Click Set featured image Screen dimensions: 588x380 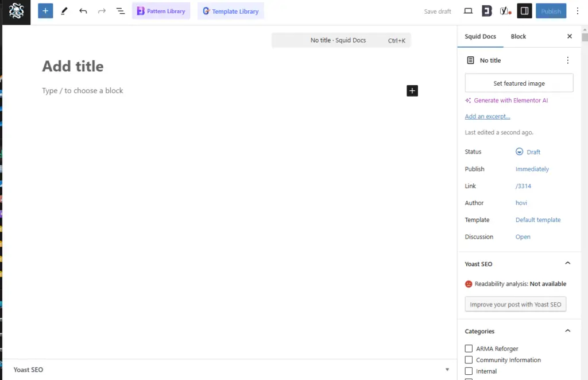(519, 83)
